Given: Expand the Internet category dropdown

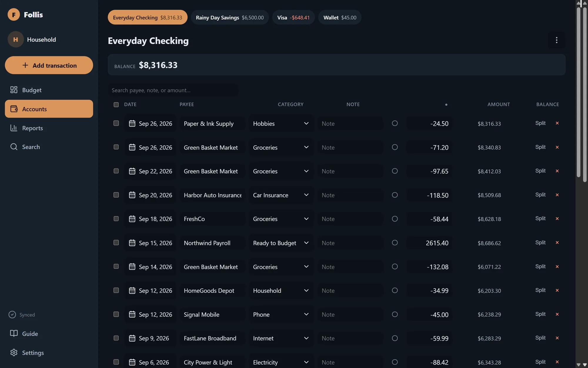Looking at the screenshot, I should (x=281, y=338).
